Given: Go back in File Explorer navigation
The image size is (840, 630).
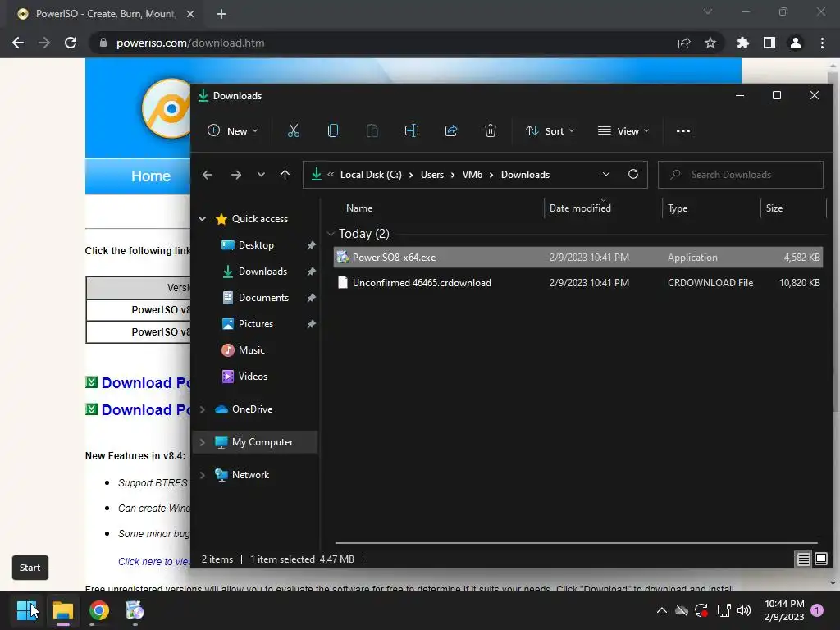Looking at the screenshot, I should 208,175.
